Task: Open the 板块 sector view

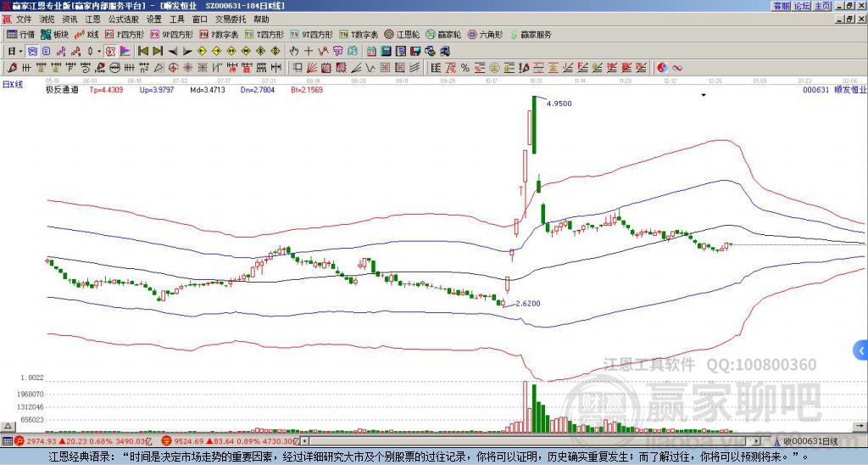Action: tap(54, 34)
